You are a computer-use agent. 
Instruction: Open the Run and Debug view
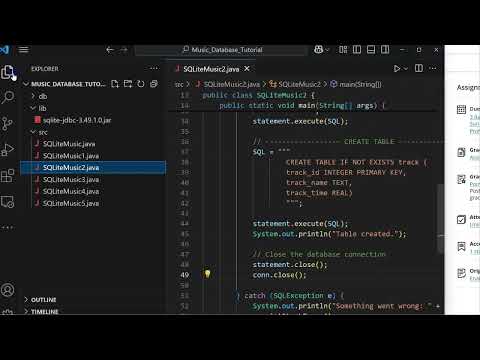(7, 149)
